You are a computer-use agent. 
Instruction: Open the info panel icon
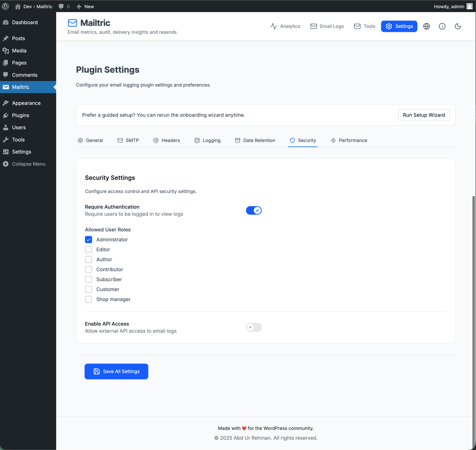click(x=442, y=26)
